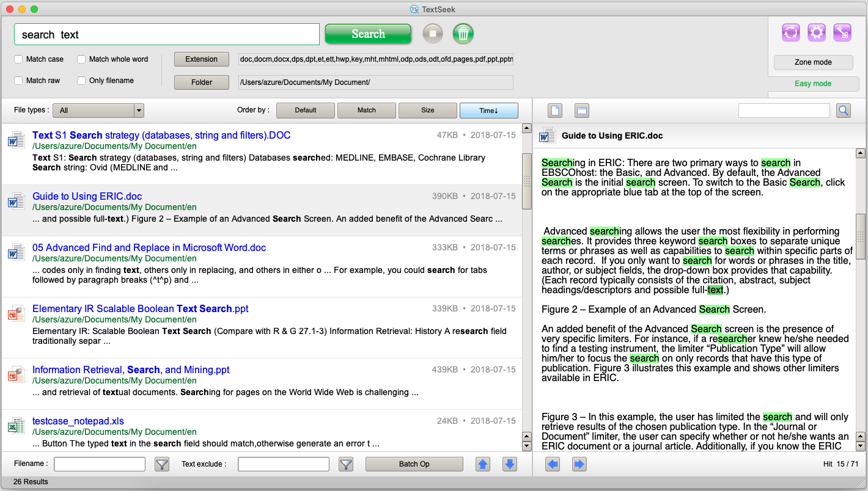Viewport: 868px width, 491px height.
Task: Expand the File types dropdown
Action: coord(139,111)
